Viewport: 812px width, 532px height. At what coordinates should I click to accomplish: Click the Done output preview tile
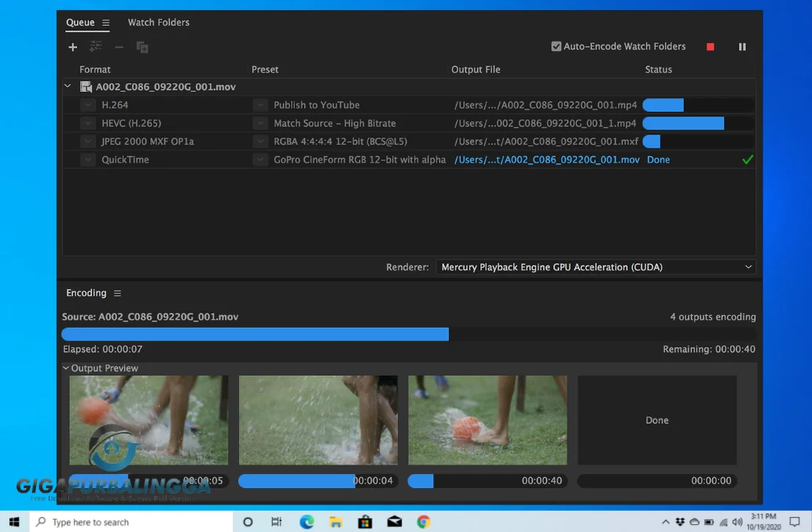pyautogui.click(x=657, y=420)
